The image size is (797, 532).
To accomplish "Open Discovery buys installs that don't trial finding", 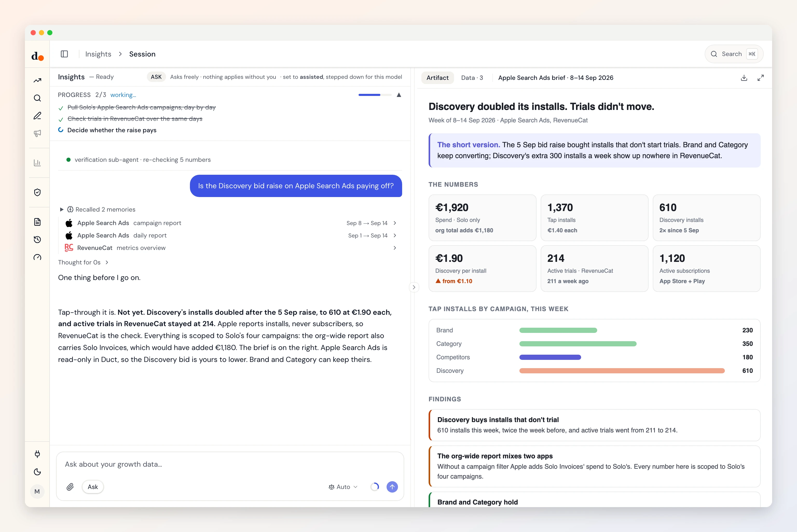I will (594, 425).
